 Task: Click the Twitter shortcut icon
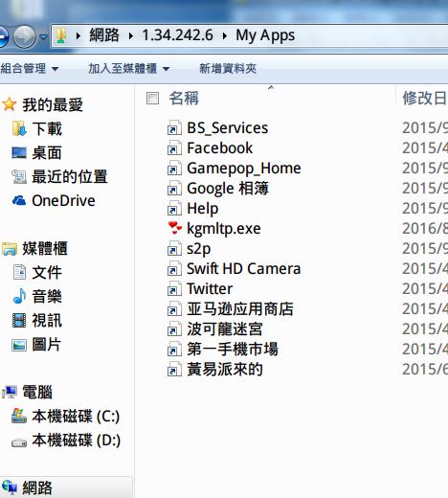(174, 289)
